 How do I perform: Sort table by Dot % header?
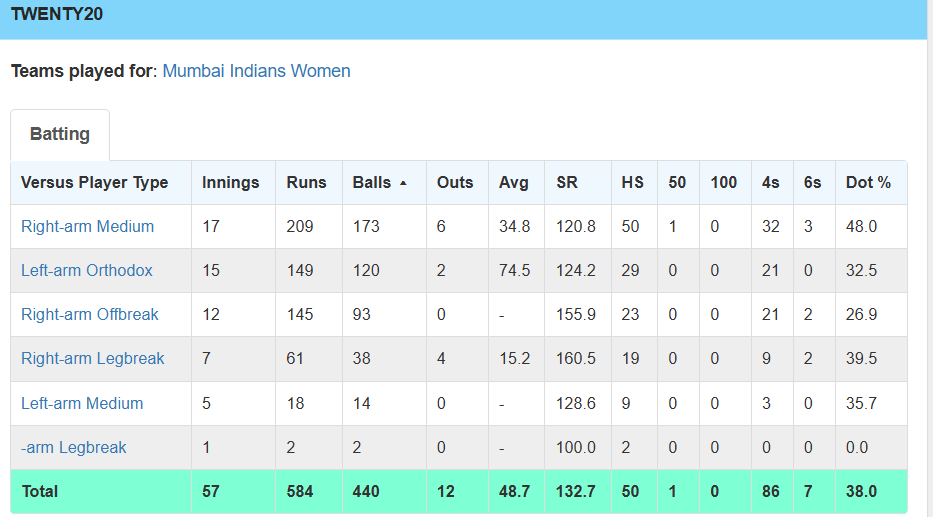pos(868,183)
